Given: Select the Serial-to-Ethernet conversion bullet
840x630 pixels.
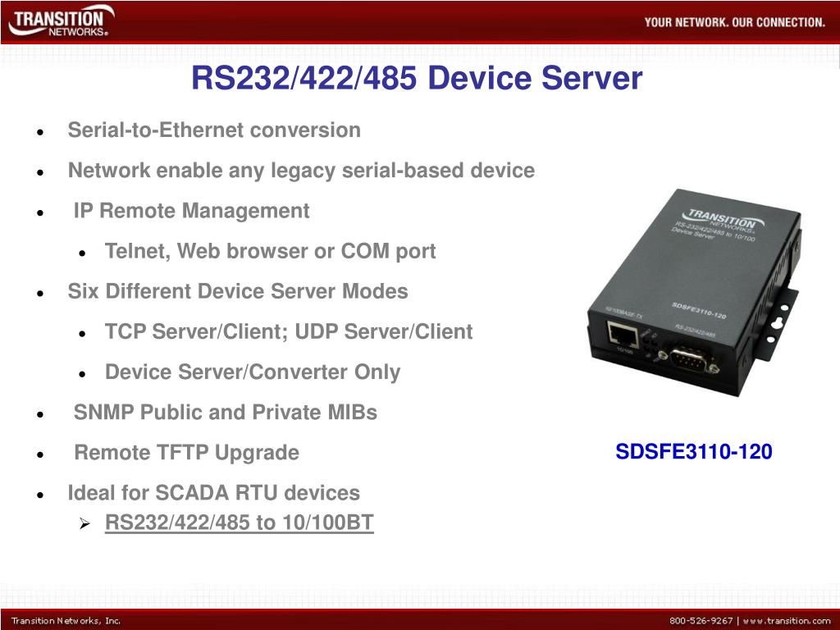Looking at the screenshot, I should 214,130.
